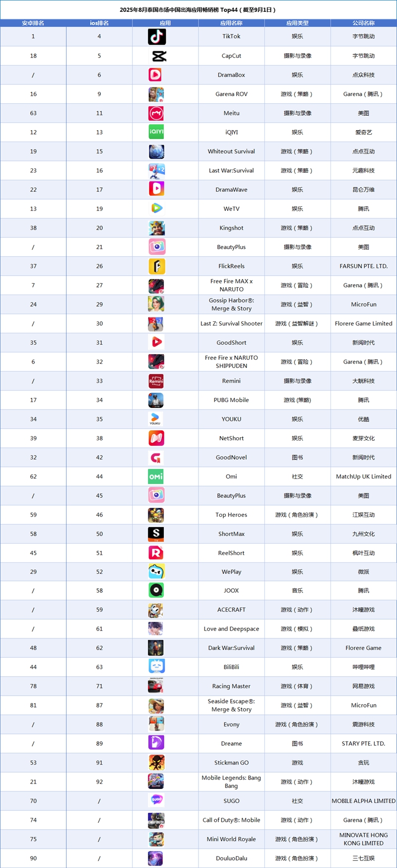The width and height of the screenshot is (397, 868).
Task: Click the BiliBili app icon
Action: click(x=157, y=667)
